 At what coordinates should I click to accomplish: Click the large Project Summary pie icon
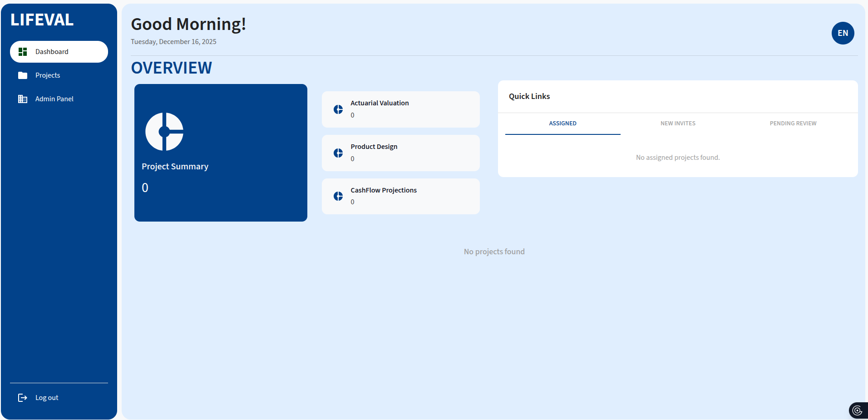pos(164,132)
